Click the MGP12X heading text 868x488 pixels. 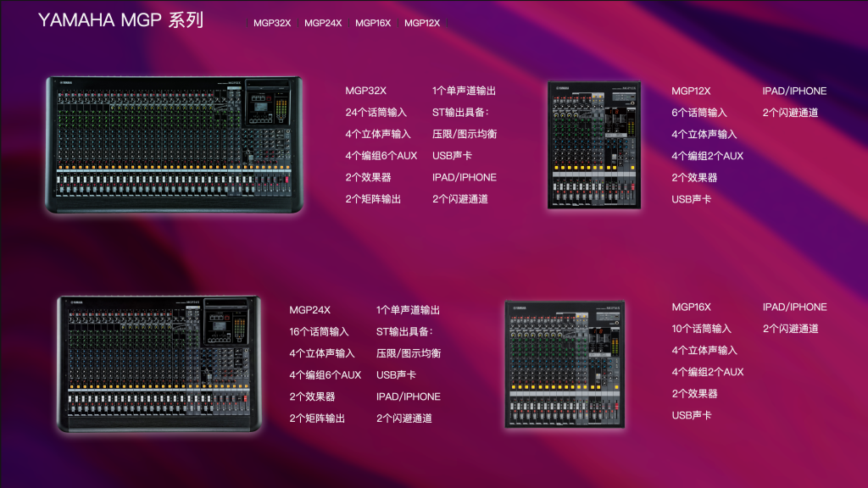692,91
